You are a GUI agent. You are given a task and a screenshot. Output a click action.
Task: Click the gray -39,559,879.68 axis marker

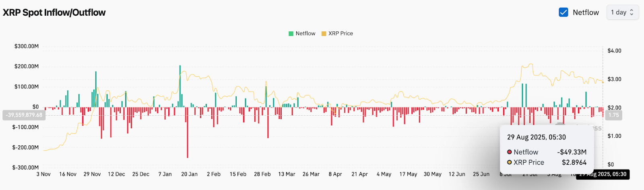(24, 115)
